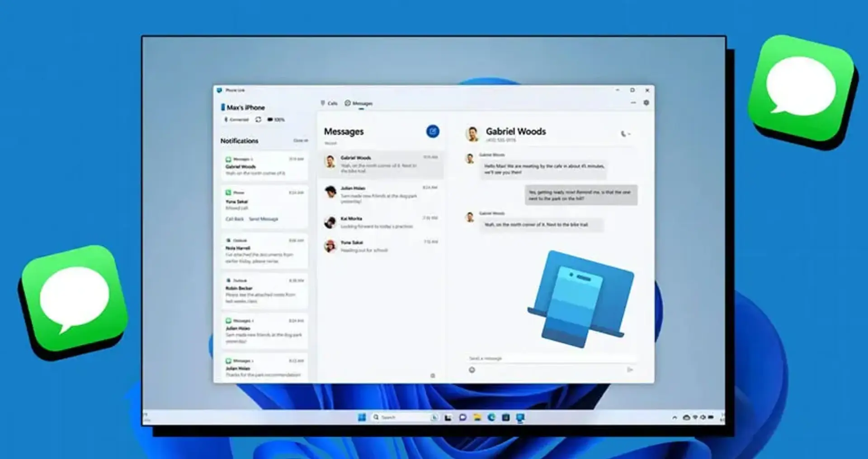Clear all notifications
The image size is (868, 459).
(301, 141)
